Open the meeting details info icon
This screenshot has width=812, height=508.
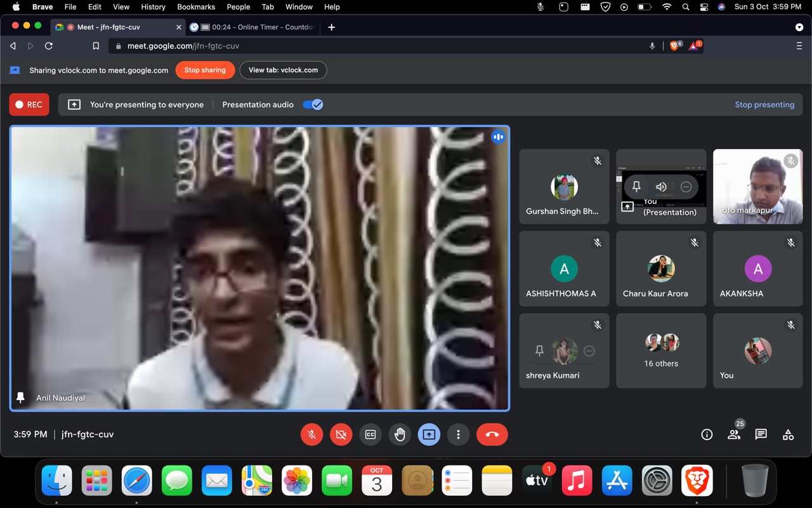(707, 434)
